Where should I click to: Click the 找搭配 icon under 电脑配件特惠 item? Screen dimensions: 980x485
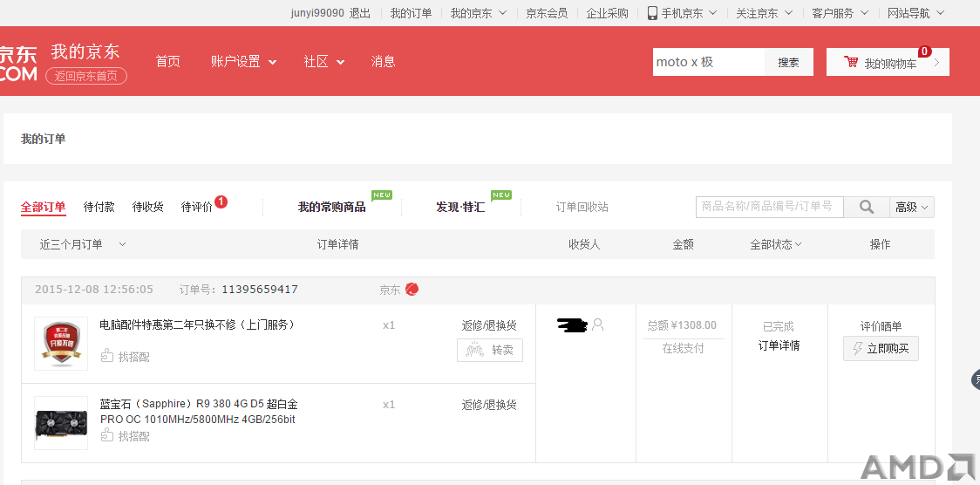pos(107,356)
